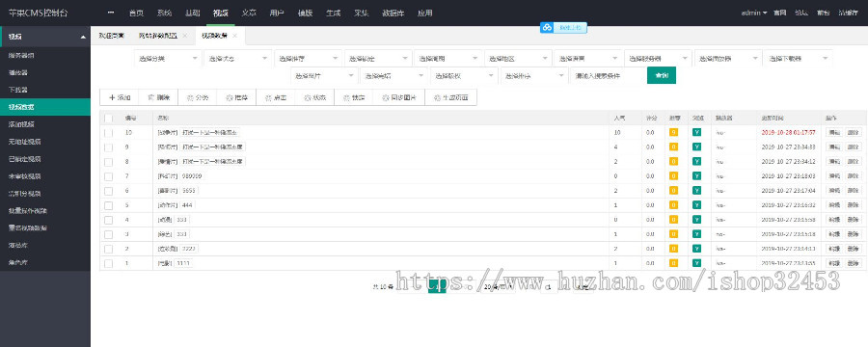The height and width of the screenshot is (347, 868).
Task: Switch to the 欢迎页面 tab
Action: point(112,36)
